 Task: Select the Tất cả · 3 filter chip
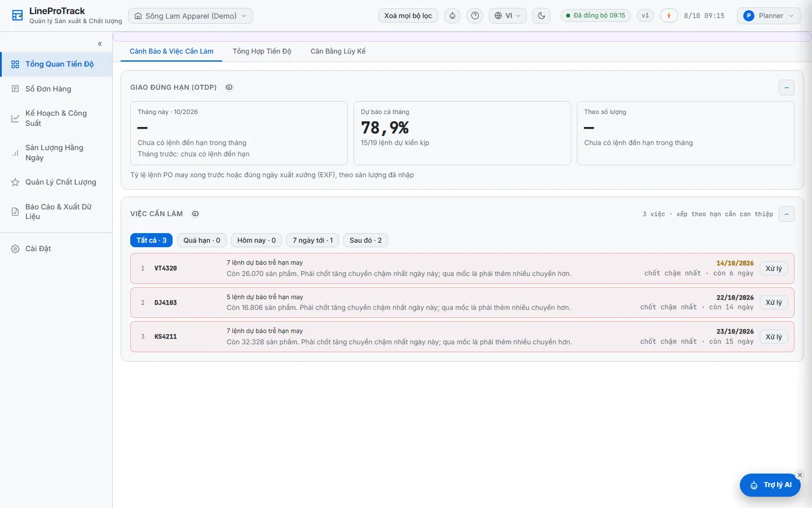coord(151,240)
